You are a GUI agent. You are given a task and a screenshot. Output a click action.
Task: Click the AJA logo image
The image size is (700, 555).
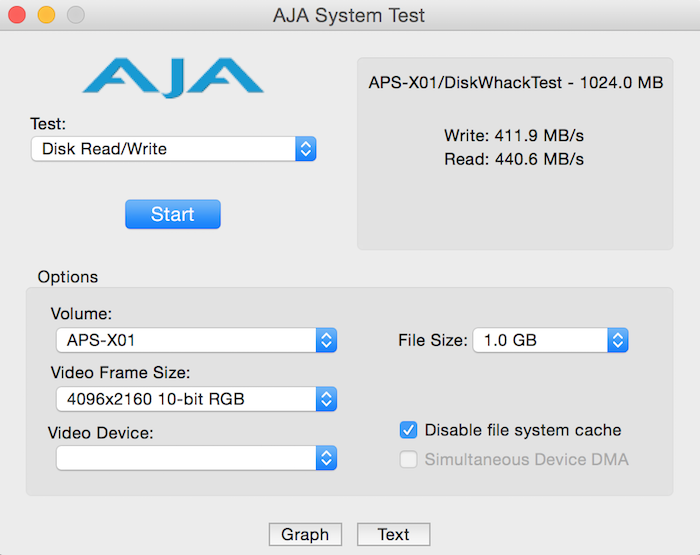pyautogui.click(x=173, y=78)
